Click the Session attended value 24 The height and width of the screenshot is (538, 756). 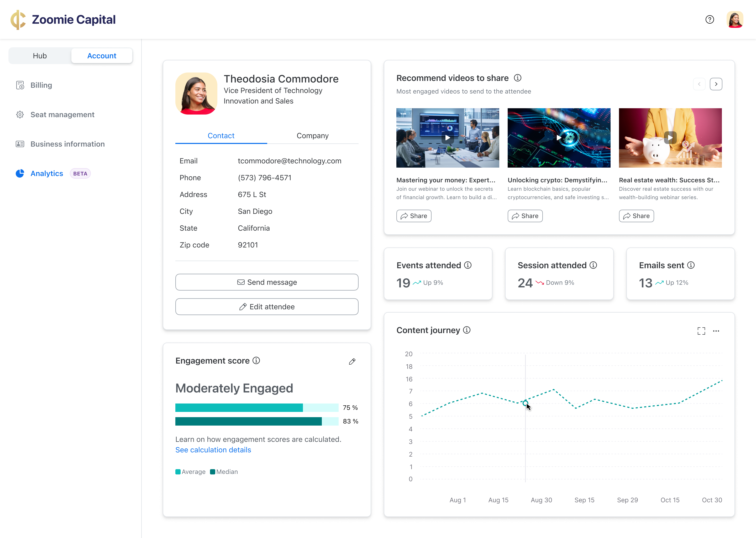[x=525, y=283]
